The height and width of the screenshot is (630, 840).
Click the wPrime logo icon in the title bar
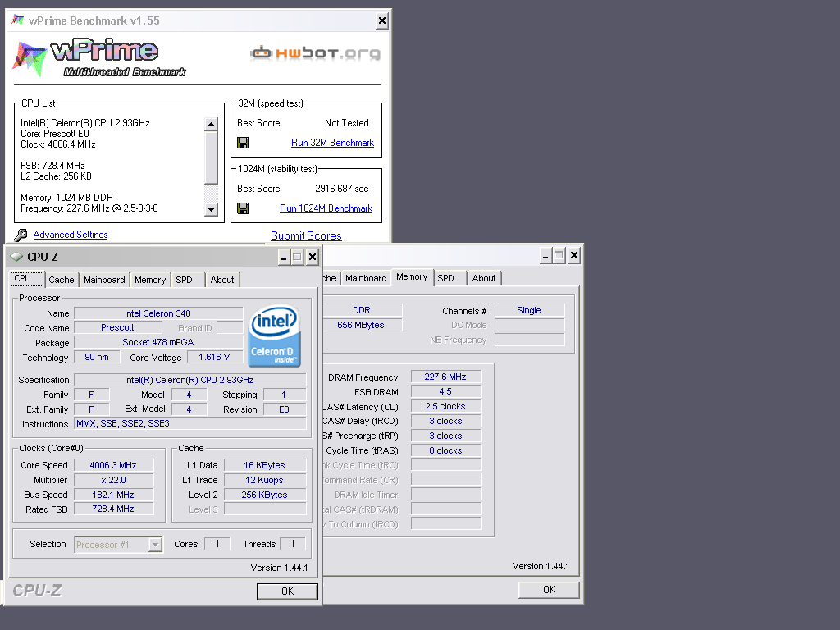coord(18,21)
